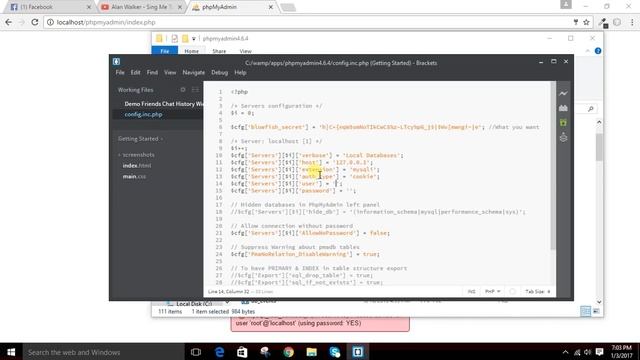Open the Debug menu in Brackets

[x=220, y=73]
